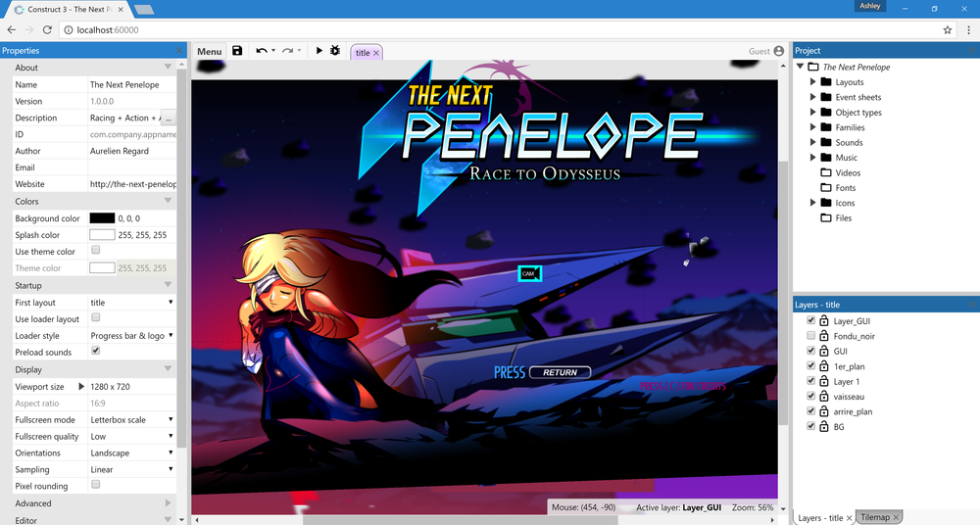Click the Description ellipsis button
The width and height of the screenshot is (980, 525).
click(x=169, y=118)
